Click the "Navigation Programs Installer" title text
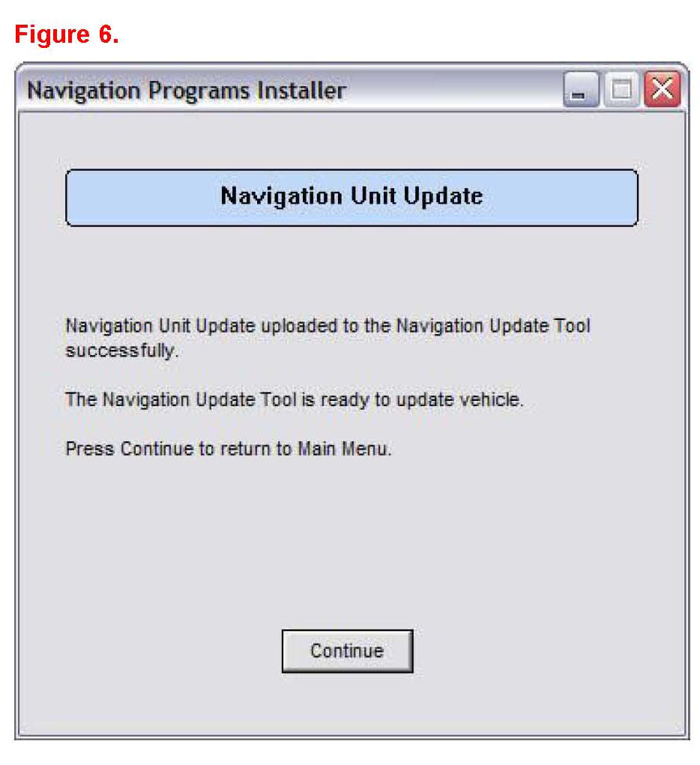This screenshot has height=765, width=700. point(187,91)
